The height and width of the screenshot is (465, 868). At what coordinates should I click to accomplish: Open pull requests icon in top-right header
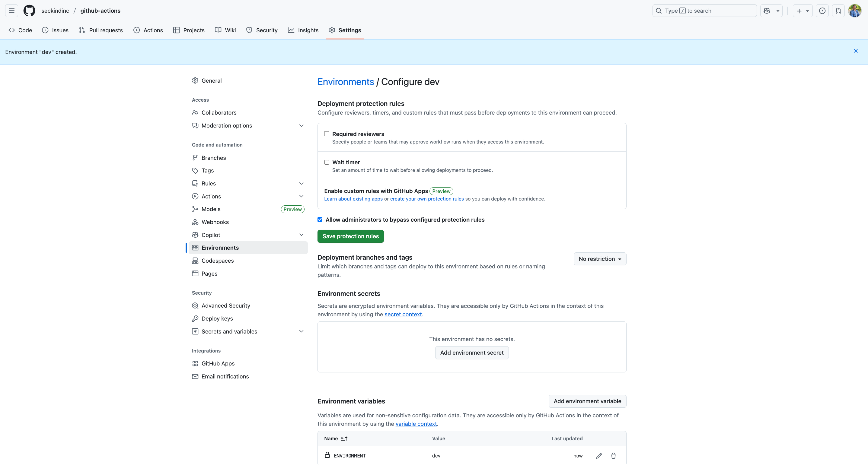(x=838, y=11)
